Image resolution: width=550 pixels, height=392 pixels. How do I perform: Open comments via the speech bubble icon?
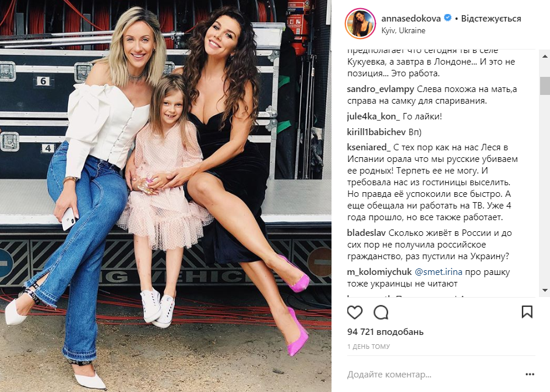tap(381, 312)
